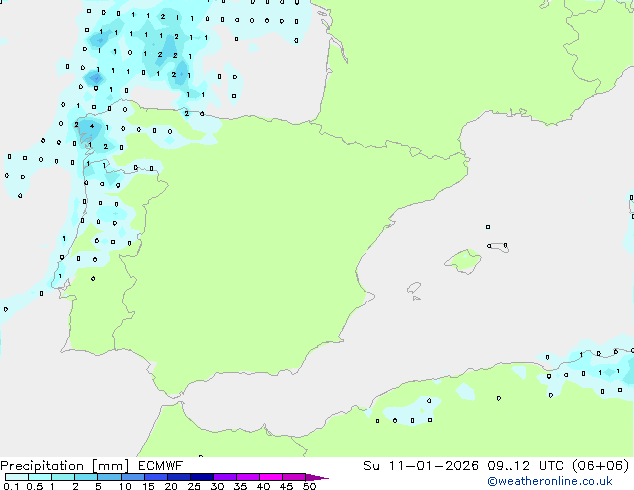Click the legend value '45'
Screen dimensions: 634x490
pos(286,486)
